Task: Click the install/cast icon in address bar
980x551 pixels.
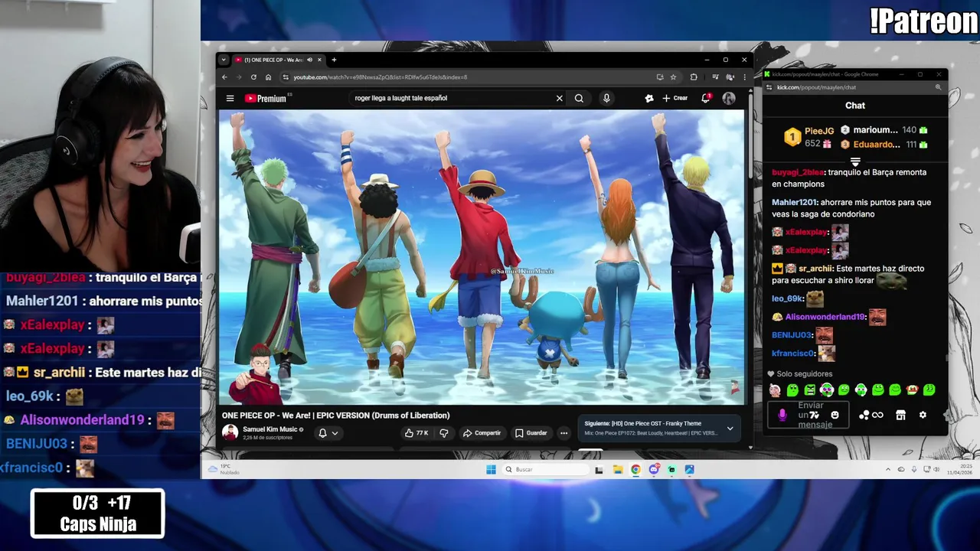Action: coord(660,77)
